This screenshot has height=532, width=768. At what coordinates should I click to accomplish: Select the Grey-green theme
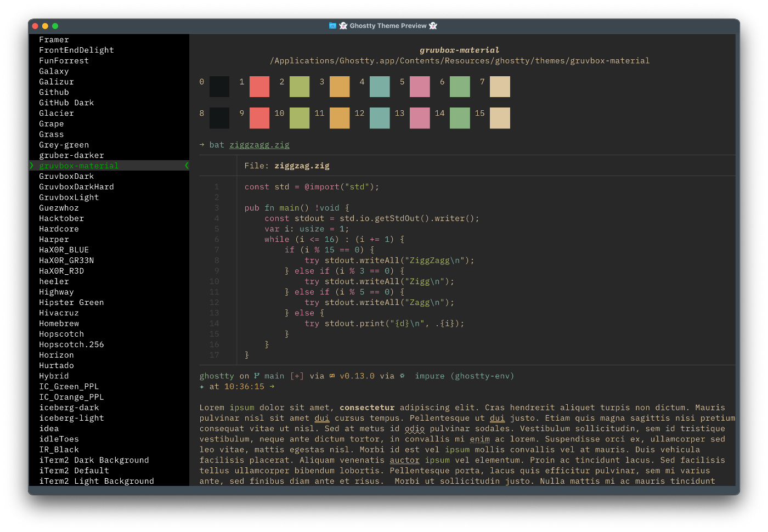click(x=64, y=145)
